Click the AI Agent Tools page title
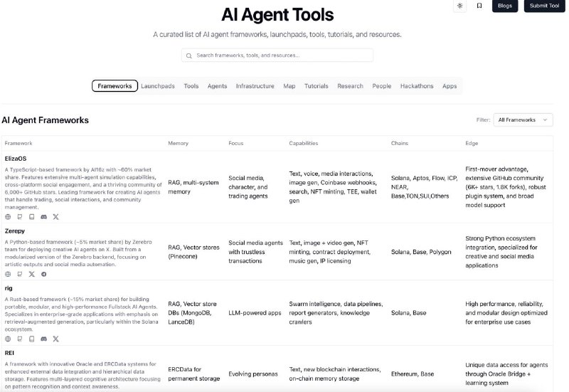The image size is (569, 392). point(277,15)
